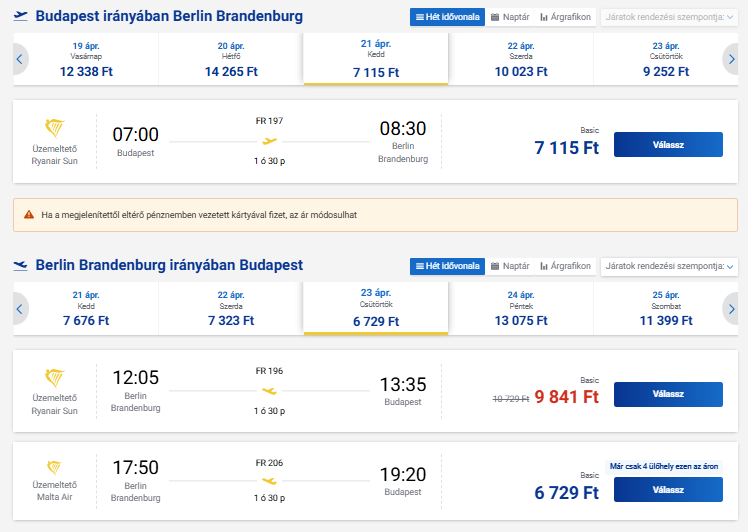Click yellow plane icon under FR 206
Image resolution: width=748 pixels, height=532 pixels.
268,480
